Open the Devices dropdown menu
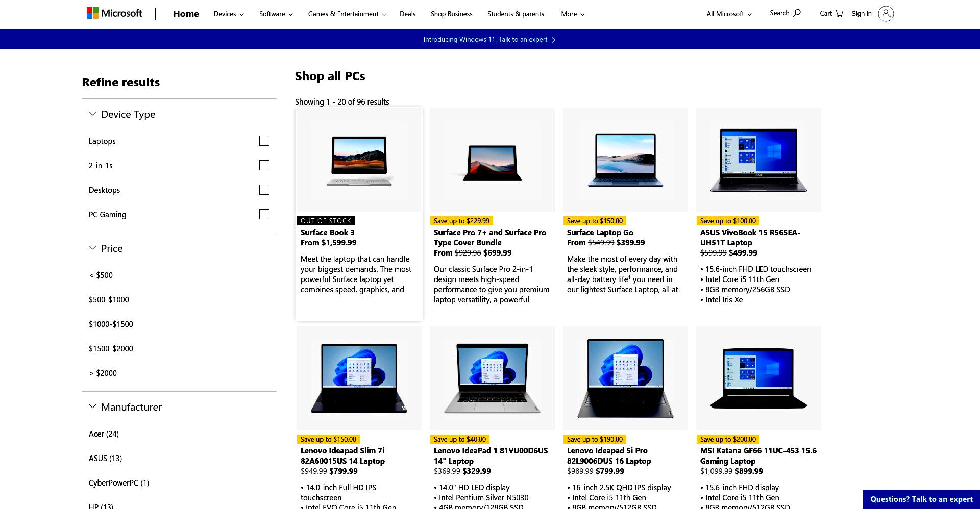Image resolution: width=980 pixels, height=509 pixels. click(x=229, y=14)
